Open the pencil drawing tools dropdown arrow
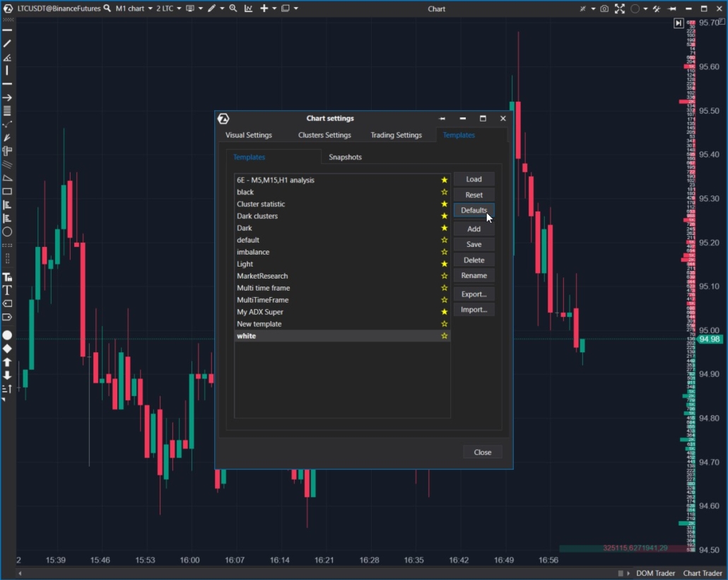This screenshot has height=580, width=728. point(222,8)
